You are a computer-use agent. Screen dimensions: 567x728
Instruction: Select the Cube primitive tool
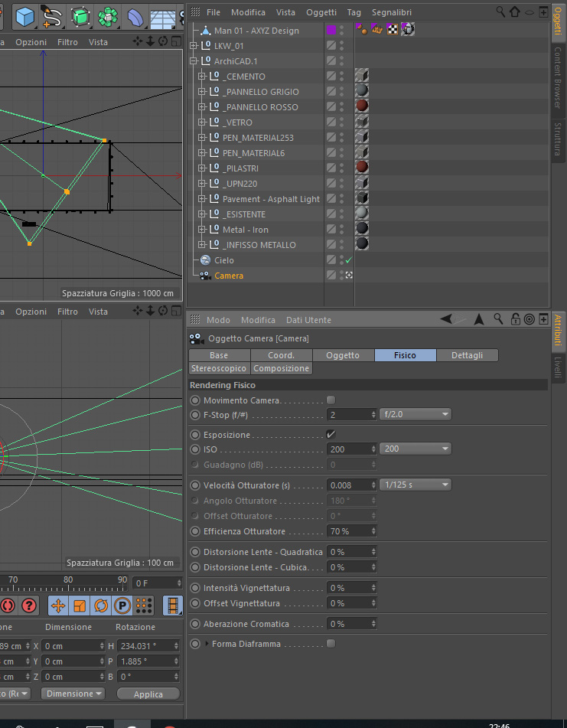click(x=25, y=16)
